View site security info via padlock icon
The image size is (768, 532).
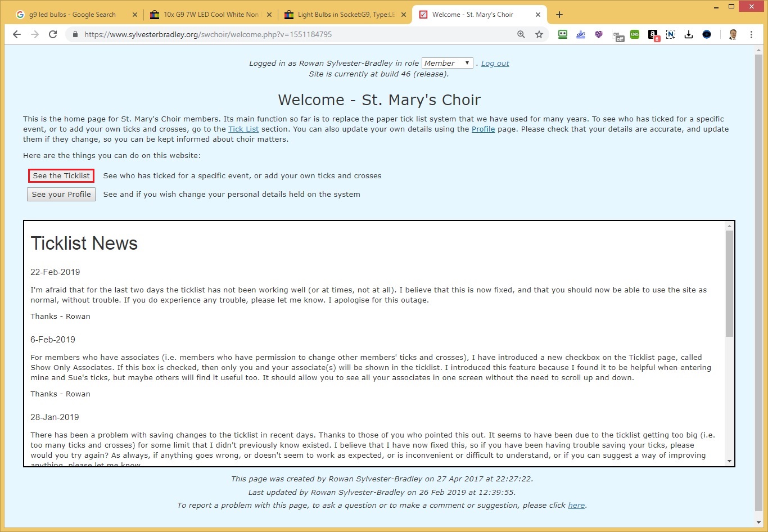[75, 34]
